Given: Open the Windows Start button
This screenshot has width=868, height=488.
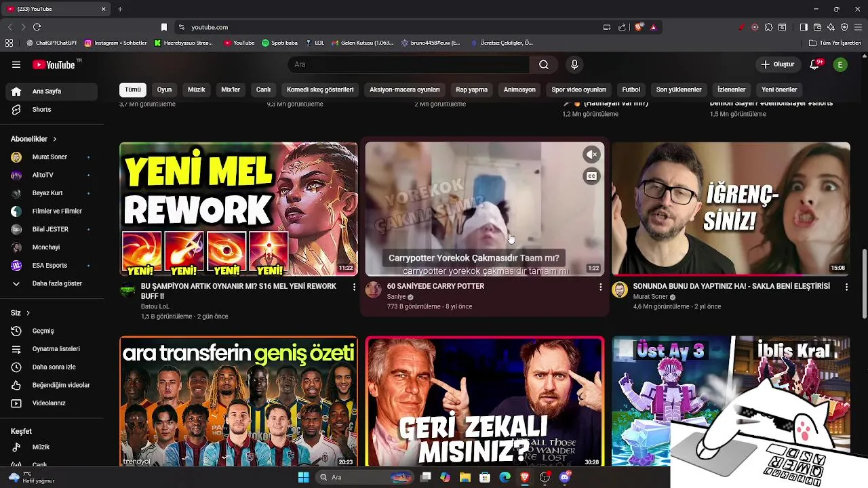Looking at the screenshot, I should [x=303, y=477].
